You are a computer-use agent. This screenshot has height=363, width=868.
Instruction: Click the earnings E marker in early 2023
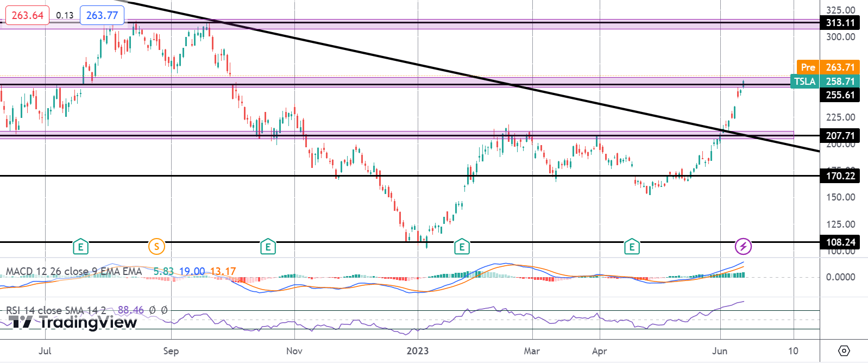tap(462, 247)
